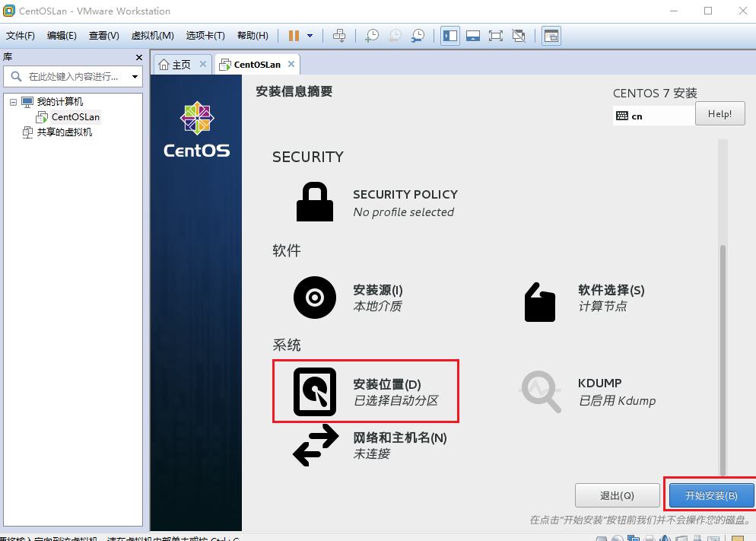Screen dimensions: 756x541
Task: Click the pause virtual machine icon
Action: (x=294, y=36)
